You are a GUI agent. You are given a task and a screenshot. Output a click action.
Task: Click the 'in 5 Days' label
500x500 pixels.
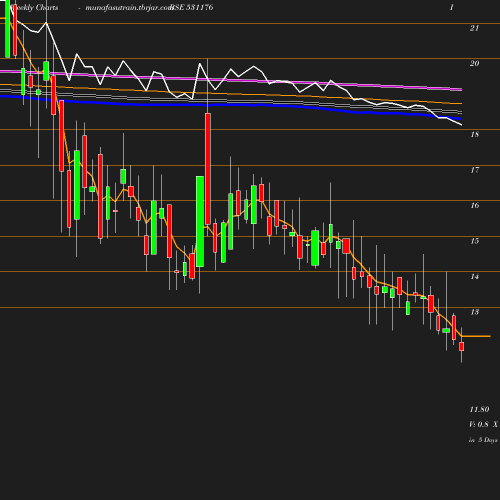point(483,440)
